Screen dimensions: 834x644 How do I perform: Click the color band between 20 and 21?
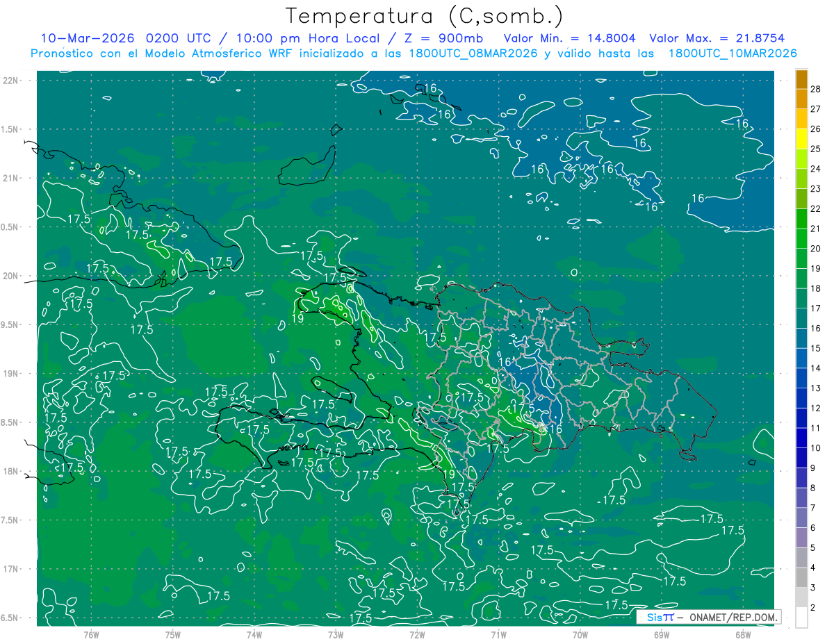pyautogui.click(x=801, y=238)
